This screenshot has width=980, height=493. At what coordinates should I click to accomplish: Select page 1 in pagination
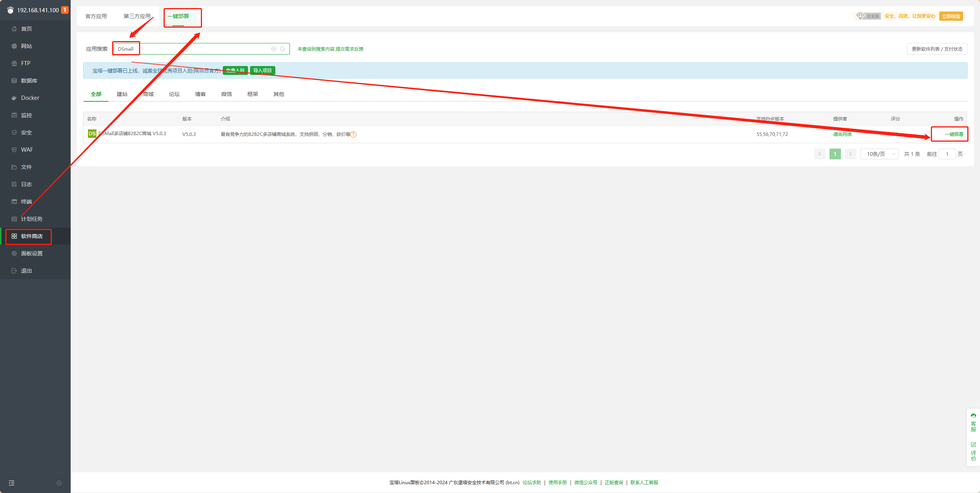pos(835,154)
